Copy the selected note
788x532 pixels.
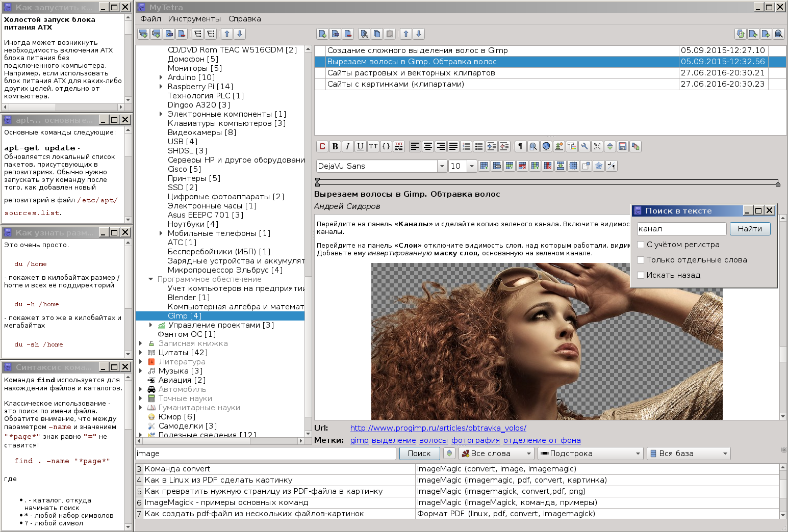tap(377, 34)
